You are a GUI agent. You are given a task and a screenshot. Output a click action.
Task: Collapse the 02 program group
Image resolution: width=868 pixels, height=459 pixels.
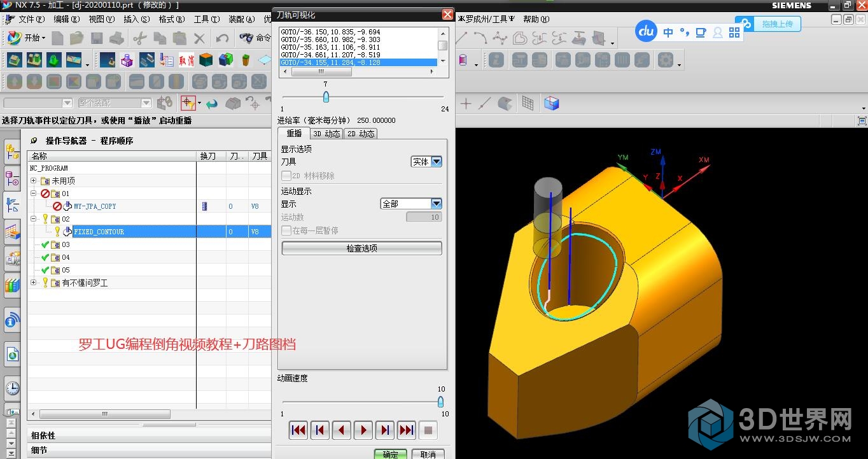tap(34, 219)
